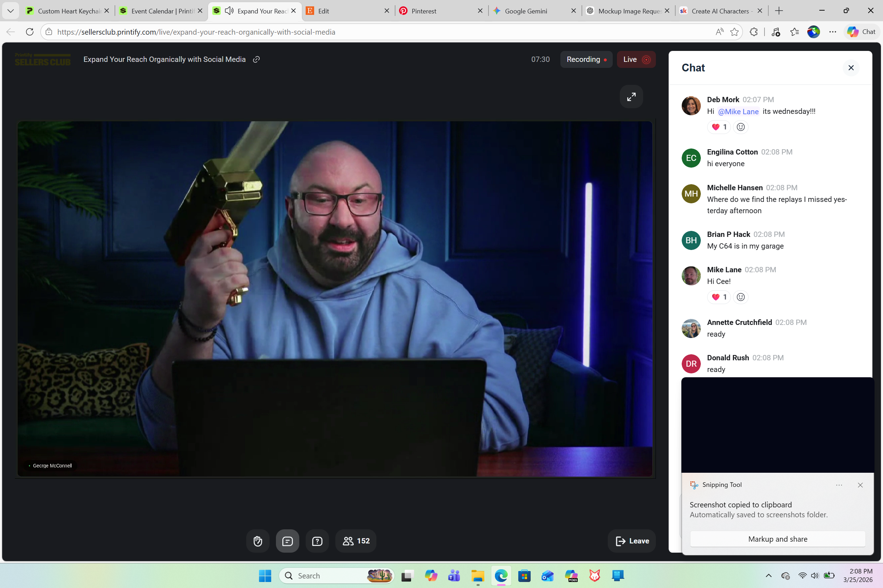Open Microsoft Store from taskbar
The height and width of the screenshot is (588, 883).
(524, 576)
